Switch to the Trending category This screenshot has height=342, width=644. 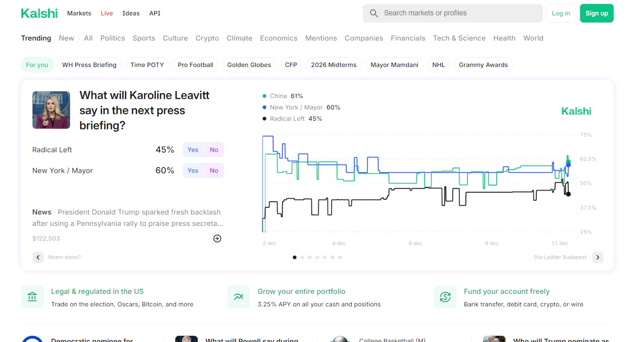point(36,38)
